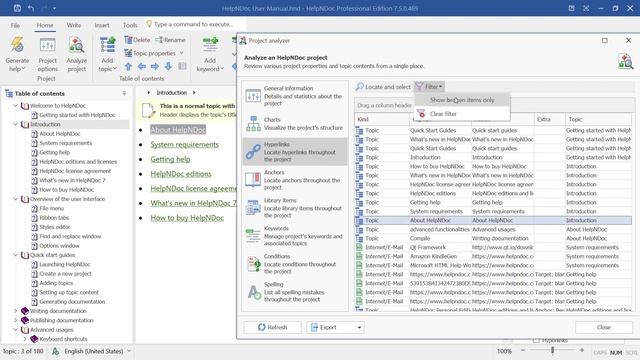Open the File menu tab
The width and height of the screenshot is (640, 360).
[15, 25]
